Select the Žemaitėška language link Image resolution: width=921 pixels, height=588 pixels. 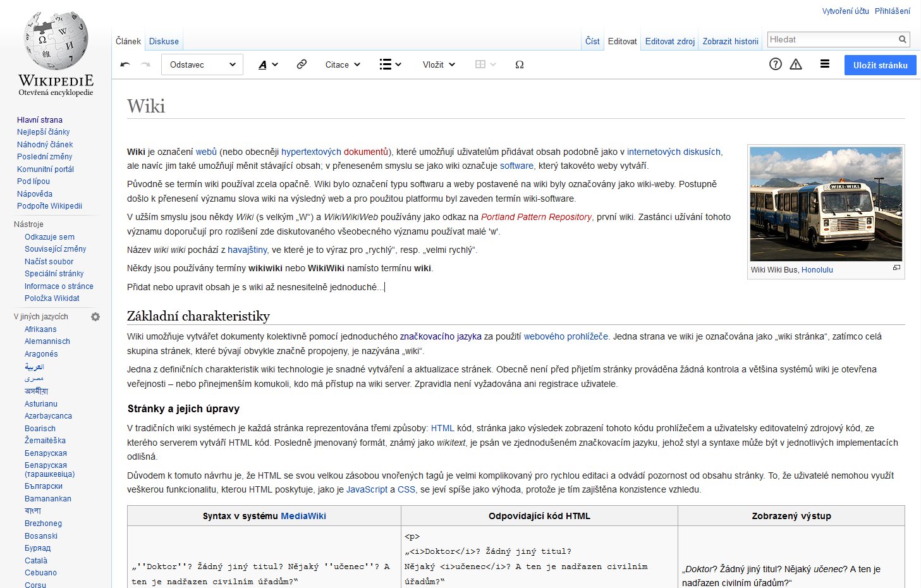point(45,441)
